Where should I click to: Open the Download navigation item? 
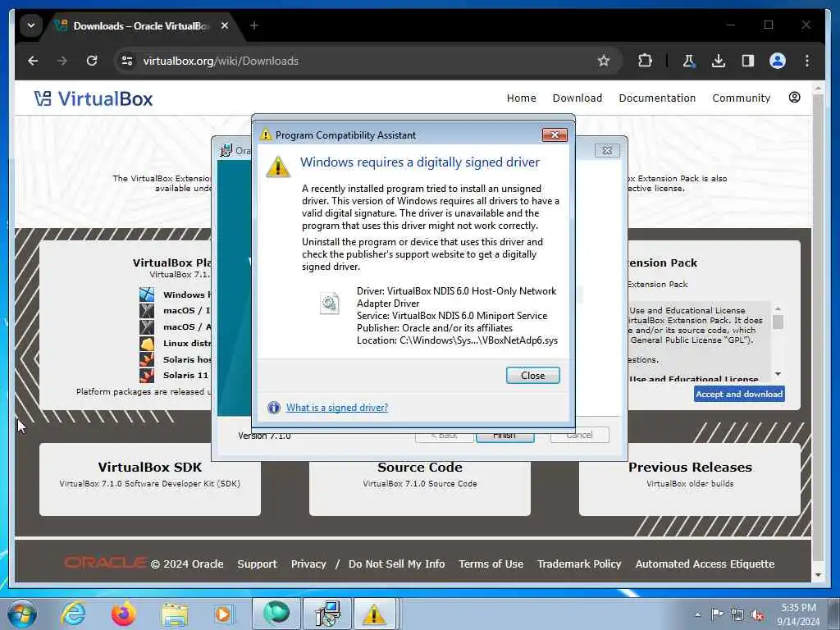tap(577, 98)
